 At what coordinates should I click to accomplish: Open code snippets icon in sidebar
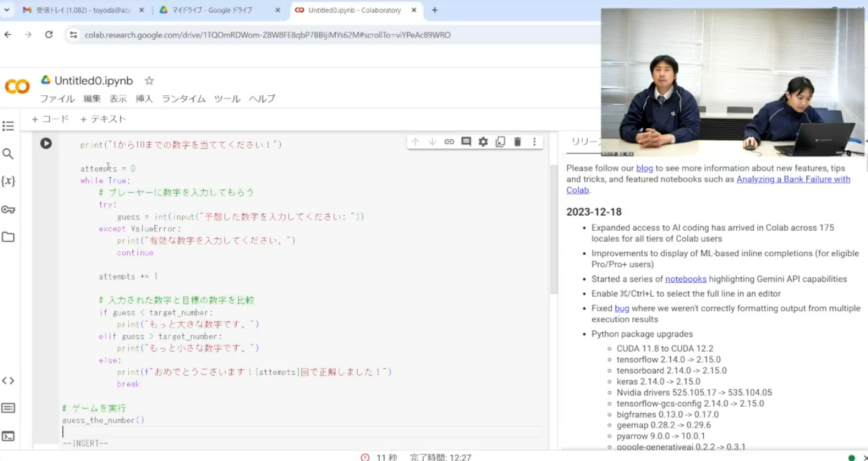tap(8, 380)
